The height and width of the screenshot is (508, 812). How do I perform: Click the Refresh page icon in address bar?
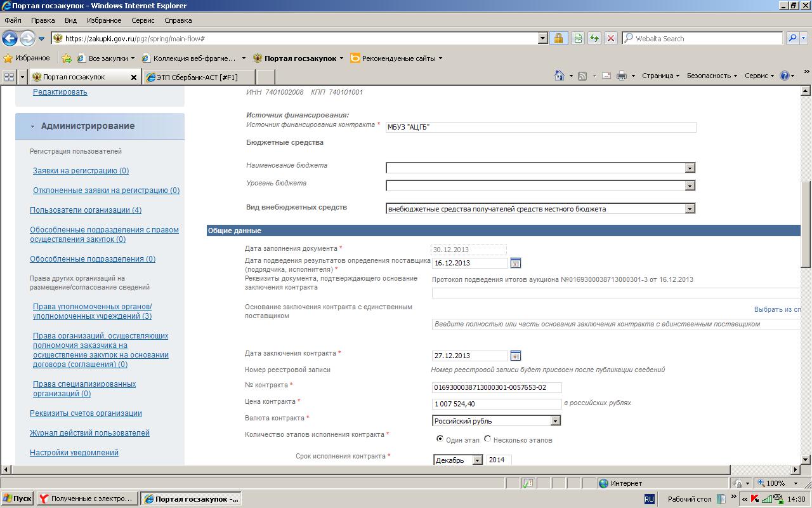(594, 39)
